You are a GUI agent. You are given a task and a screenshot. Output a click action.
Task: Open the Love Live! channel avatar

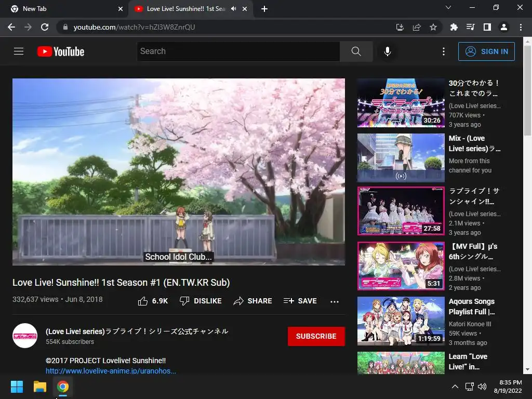pos(25,336)
